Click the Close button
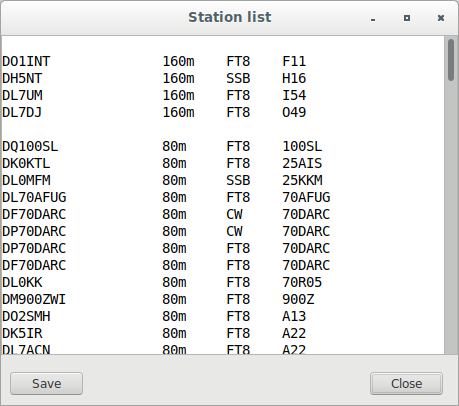Image resolution: width=459 pixels, height=406 pixels. pos(406,383)
